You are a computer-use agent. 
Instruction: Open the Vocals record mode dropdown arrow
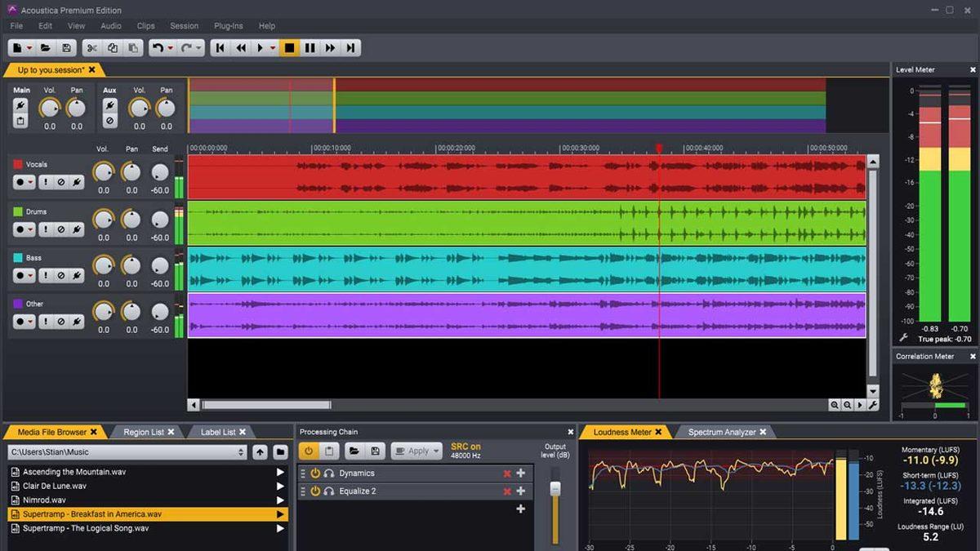[32, 183]
